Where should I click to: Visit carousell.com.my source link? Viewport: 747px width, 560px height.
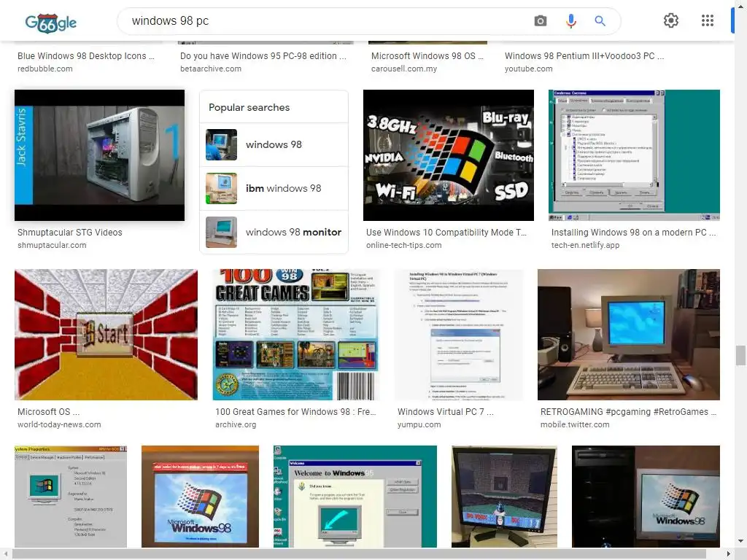(x=404, y=69)
